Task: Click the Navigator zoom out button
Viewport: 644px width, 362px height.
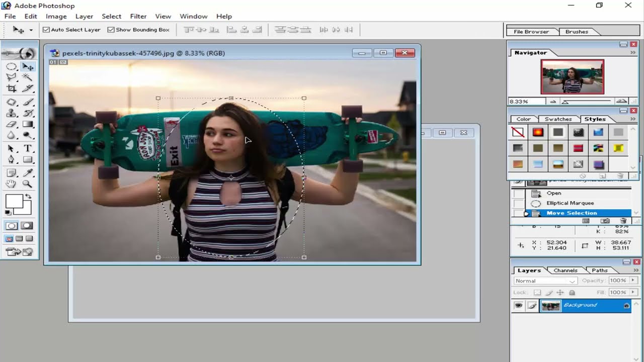Action: click(553, 102)
